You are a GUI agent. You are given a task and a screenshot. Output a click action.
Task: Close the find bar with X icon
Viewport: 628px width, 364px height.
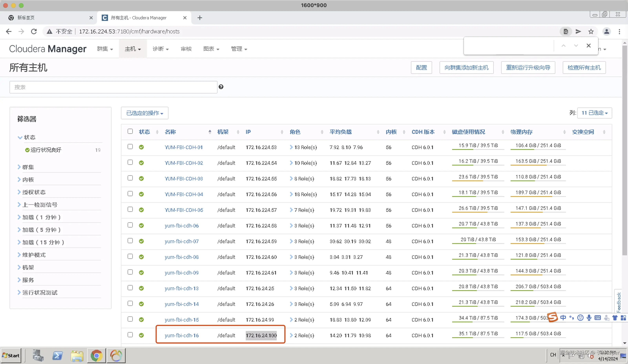coord(588,45)
